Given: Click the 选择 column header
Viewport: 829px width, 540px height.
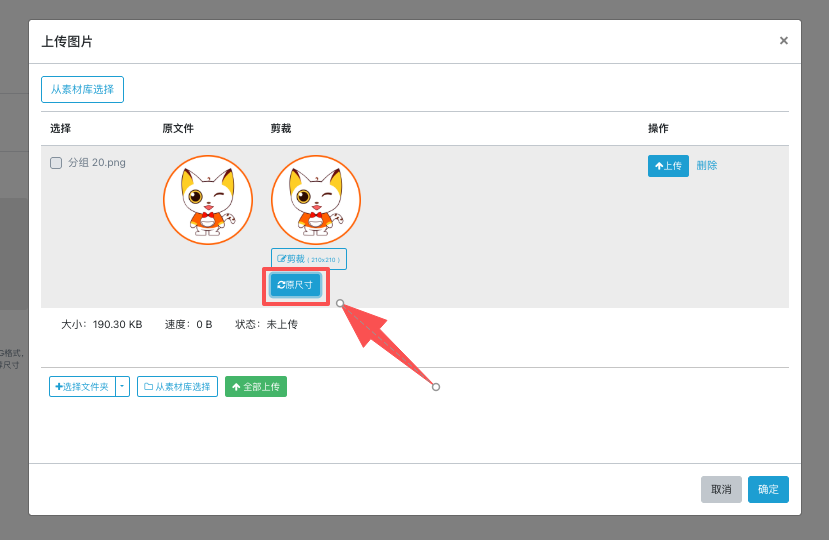Looking at the screenshot, I should [60, 129].
